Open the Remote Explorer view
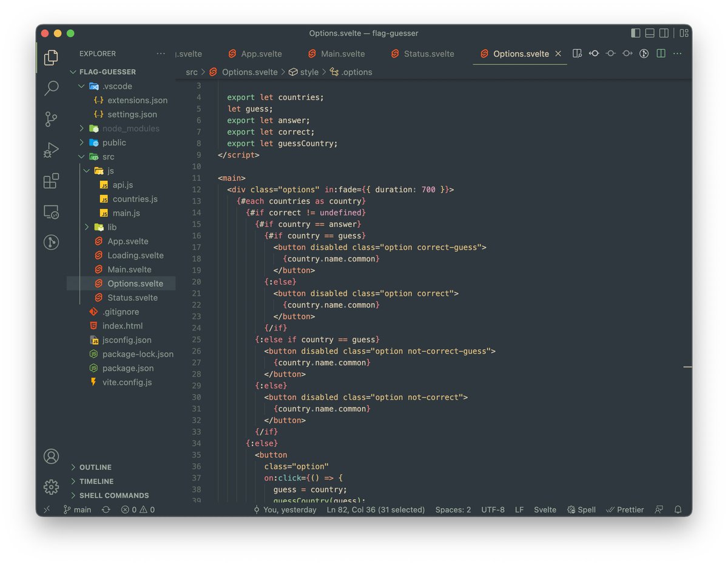 (52, 212)
